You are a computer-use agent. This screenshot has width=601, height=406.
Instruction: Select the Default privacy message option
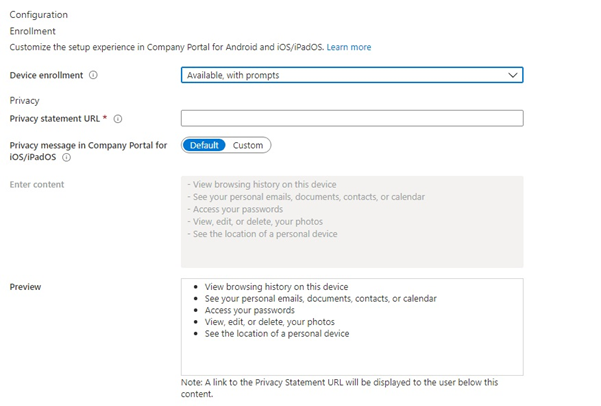[x=204, y=145]
